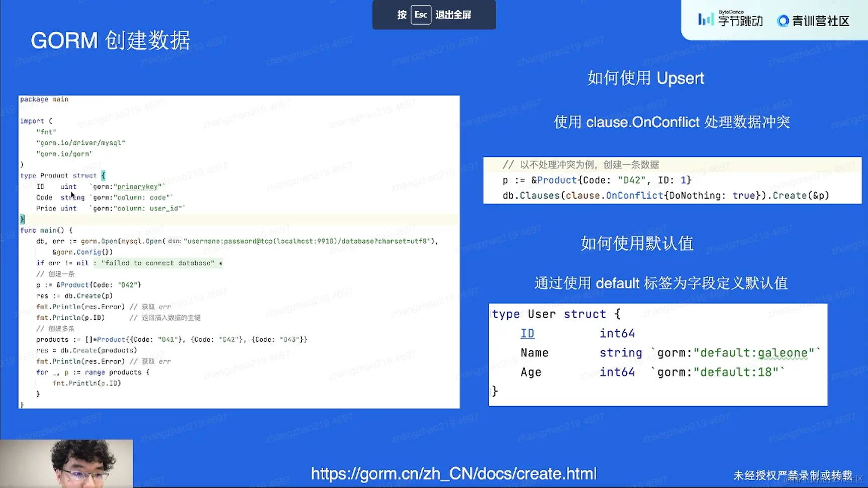
Task: Click the gorm.cn docs create.html URL
Action: tap(453, 473)
